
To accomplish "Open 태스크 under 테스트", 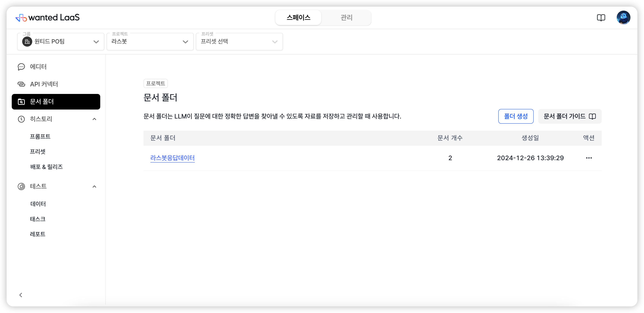I will coord(38,219).
